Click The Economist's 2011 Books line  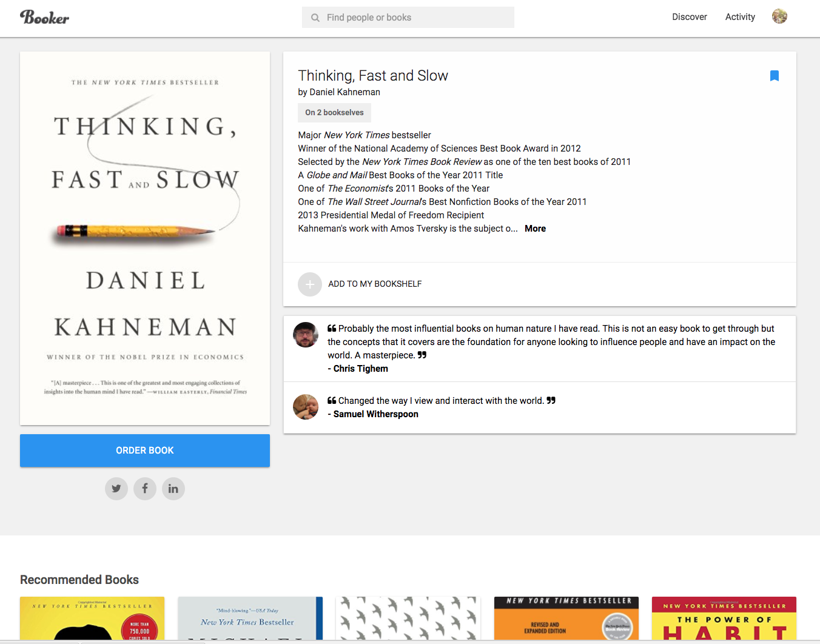click(x=394, y=189)
